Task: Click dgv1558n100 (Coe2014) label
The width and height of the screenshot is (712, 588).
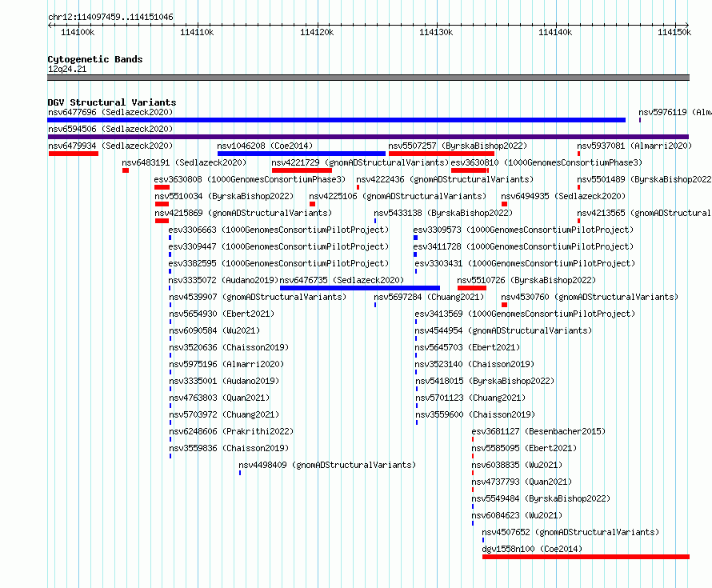Action: click(x=532, y=549)
